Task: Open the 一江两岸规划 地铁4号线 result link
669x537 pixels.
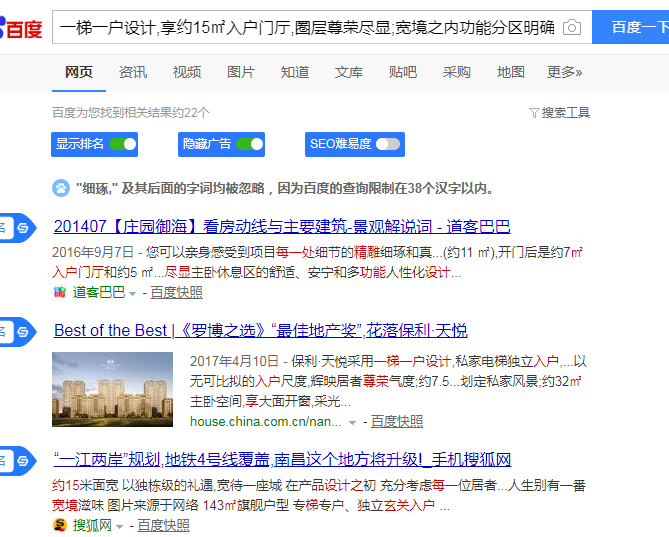Action: click(x=282, y=459)
